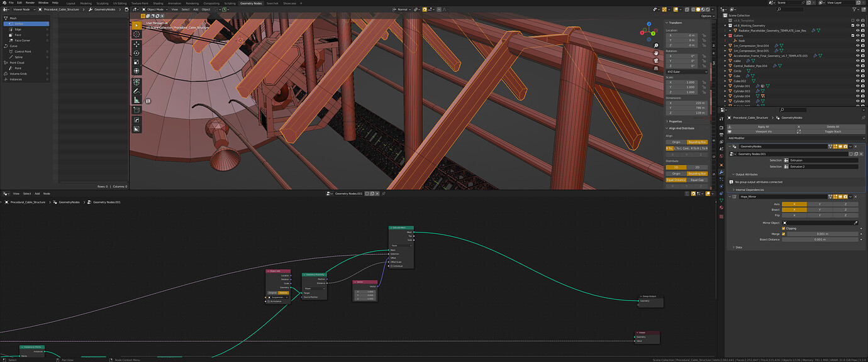Click the Toggle Stack button

(x=832, y=131)
